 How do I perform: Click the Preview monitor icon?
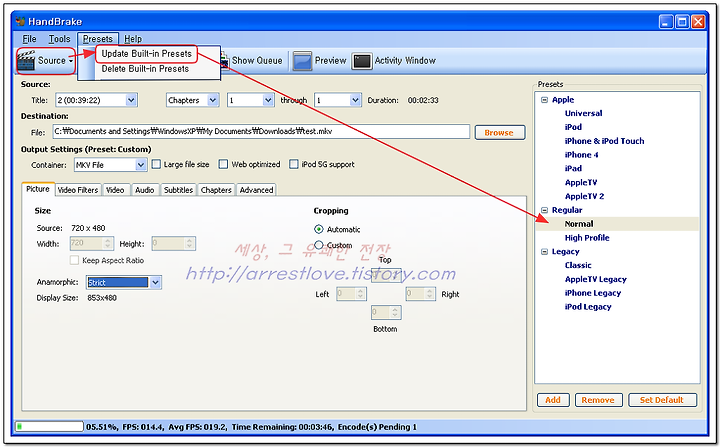click(x=302, y=61)
